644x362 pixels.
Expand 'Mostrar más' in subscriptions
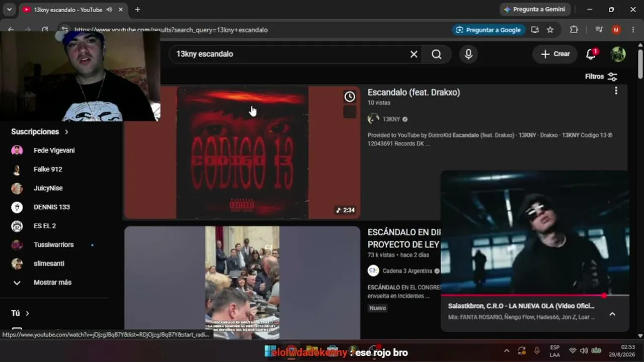pyautogui.click(x=54, y=283)
